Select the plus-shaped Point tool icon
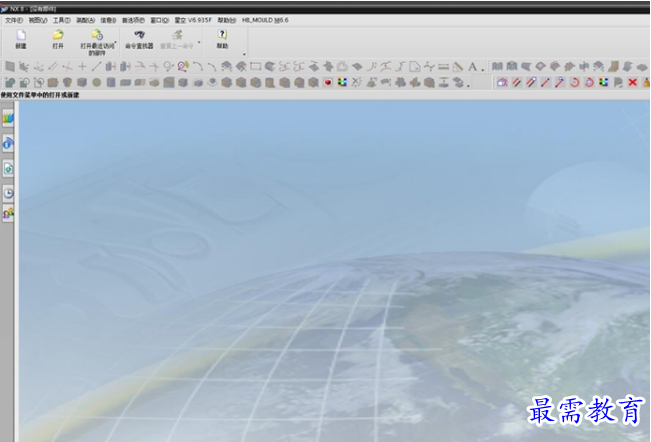 click(82, 66)
